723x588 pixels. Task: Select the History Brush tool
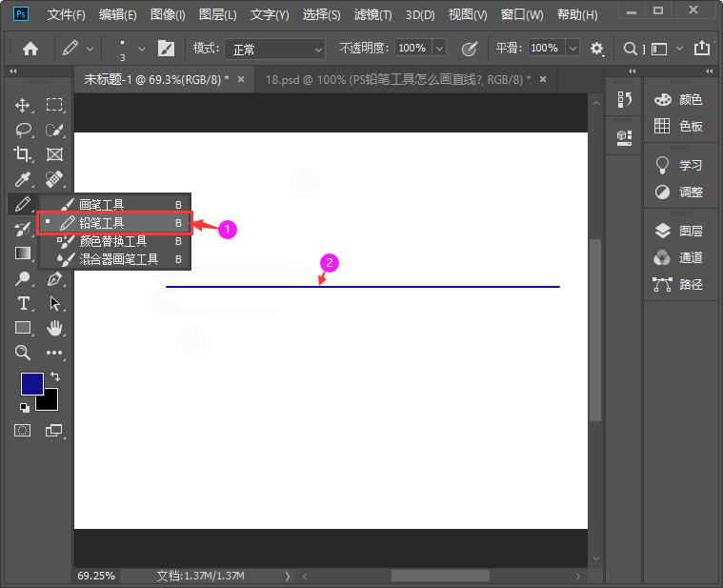[x=23, y=229]
